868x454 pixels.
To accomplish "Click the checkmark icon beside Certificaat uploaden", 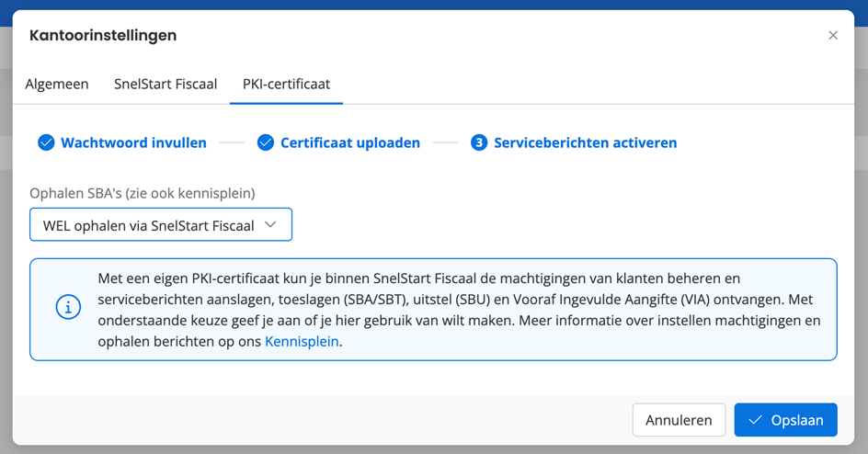I will pos(266,142).
